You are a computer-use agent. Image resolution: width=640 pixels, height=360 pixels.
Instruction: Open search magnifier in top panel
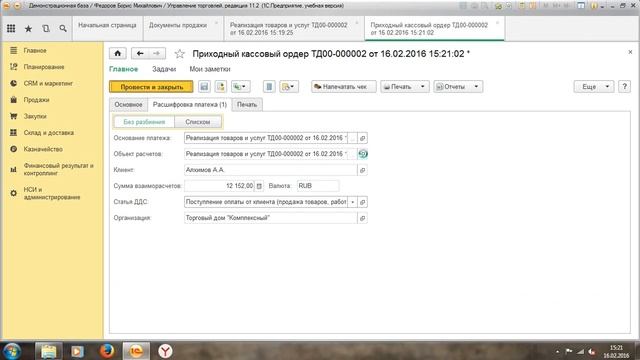[63, 29]
